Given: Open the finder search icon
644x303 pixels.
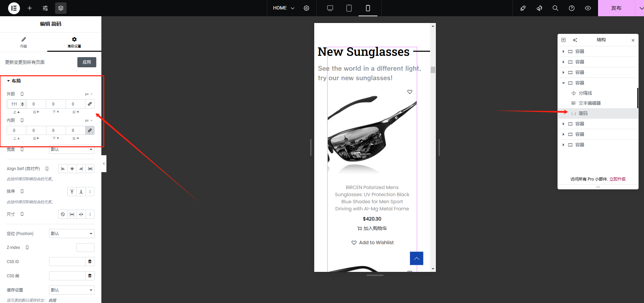Looking at the screenshot, I should 555,8.
